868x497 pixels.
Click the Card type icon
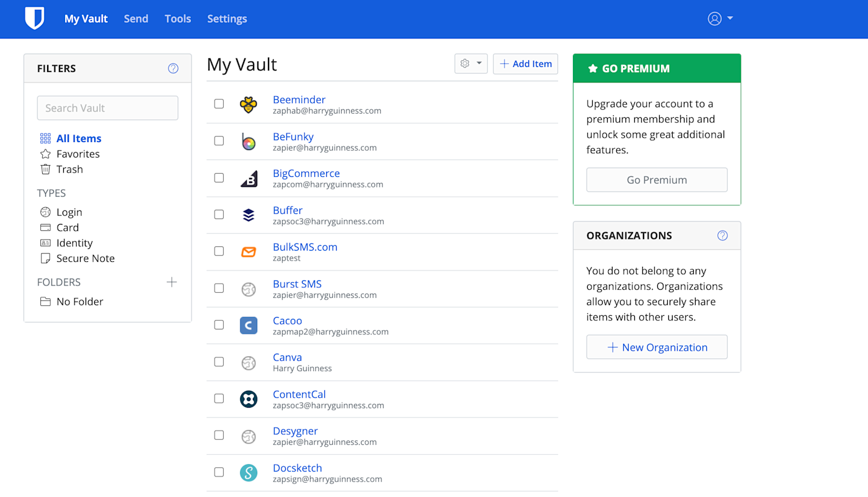pyautogui.click(x=45, y=228)
